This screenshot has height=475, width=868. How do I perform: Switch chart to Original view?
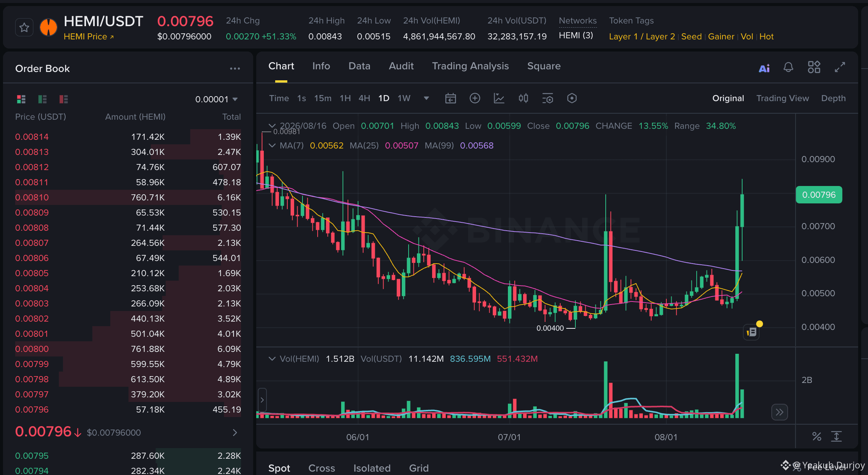(x=728, y=98)
